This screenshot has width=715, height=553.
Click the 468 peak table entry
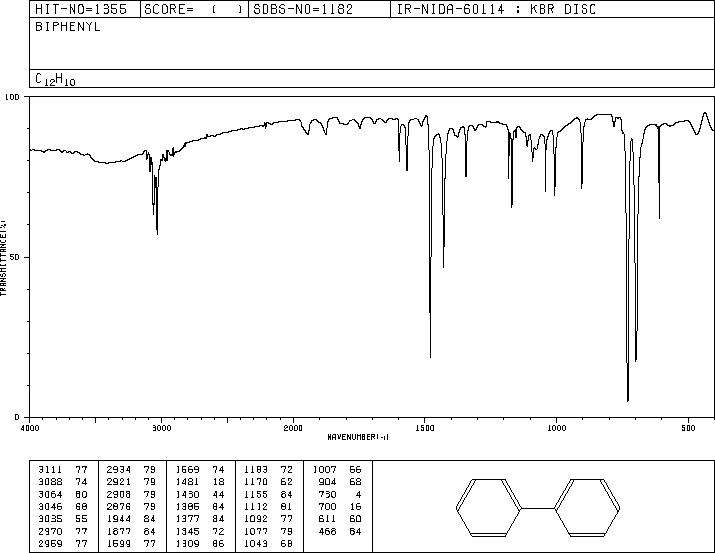[x=340, y=532]
